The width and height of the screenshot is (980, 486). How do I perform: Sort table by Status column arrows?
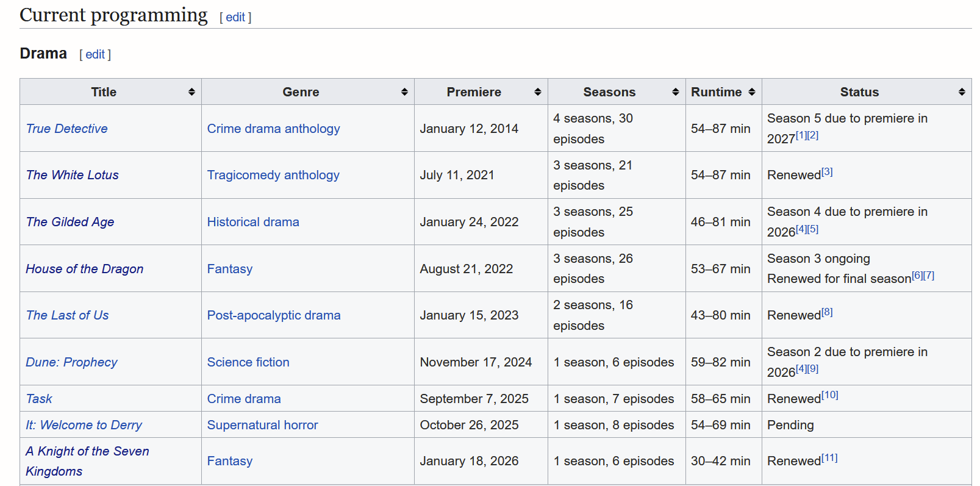tap(962, 92)
